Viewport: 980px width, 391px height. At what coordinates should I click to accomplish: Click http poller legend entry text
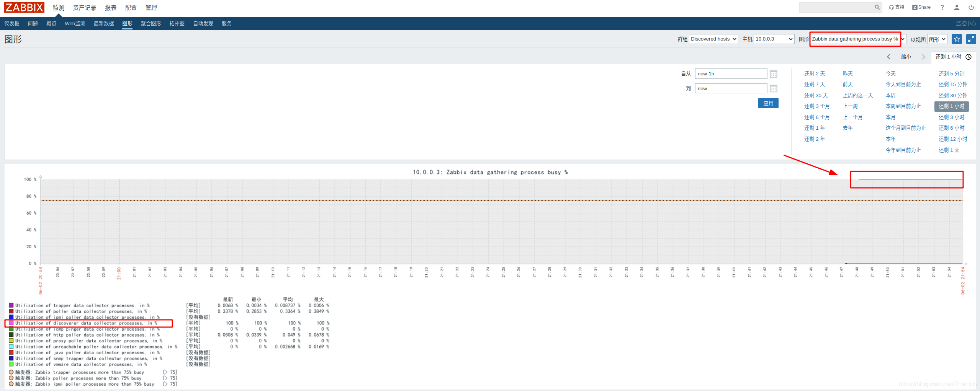[88, 335]
